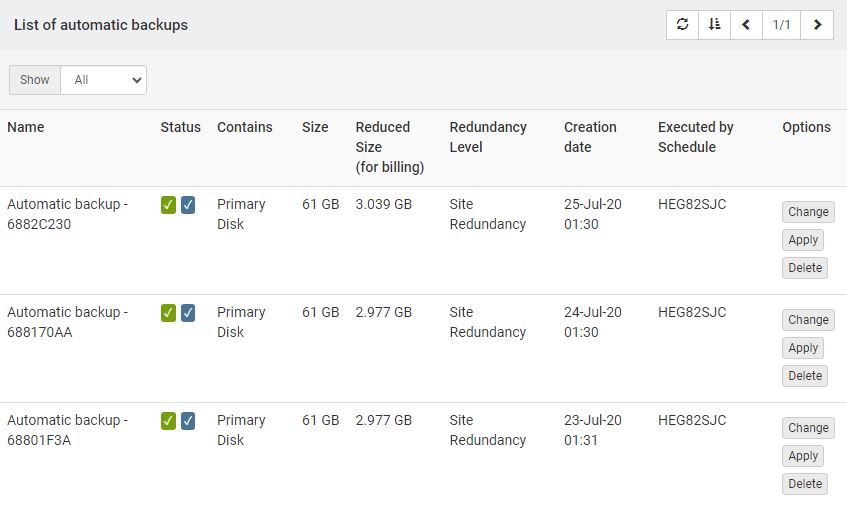
Task: Apply backup 688170AA from 24-Jul-20
Action: click(803, 348)
